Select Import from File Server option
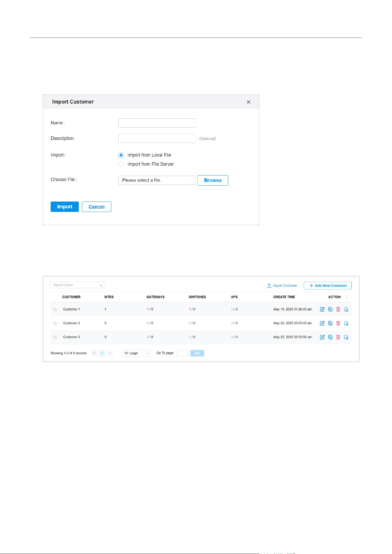 (x=121, y=164)
